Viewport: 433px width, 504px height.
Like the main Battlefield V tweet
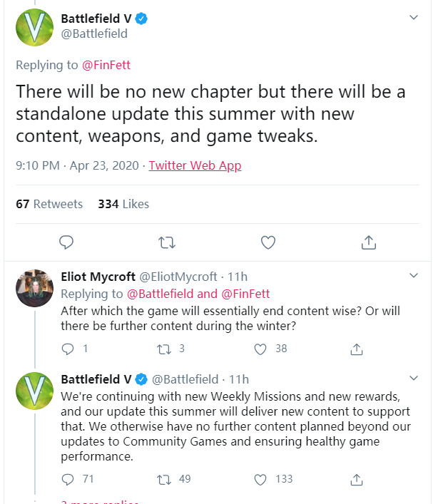tap(268, 242)
